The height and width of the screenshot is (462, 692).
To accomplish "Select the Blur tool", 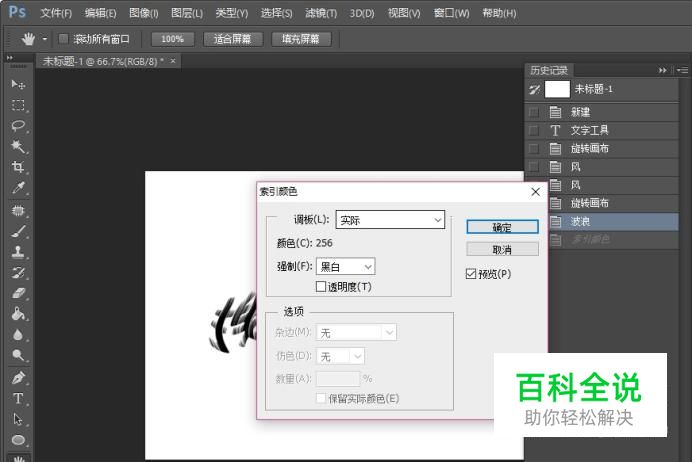I will [x=18, y=334].
